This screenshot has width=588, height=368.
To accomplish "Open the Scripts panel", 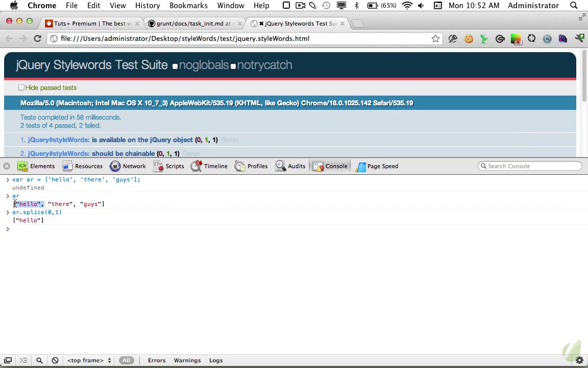I will (x=168, y=166).
